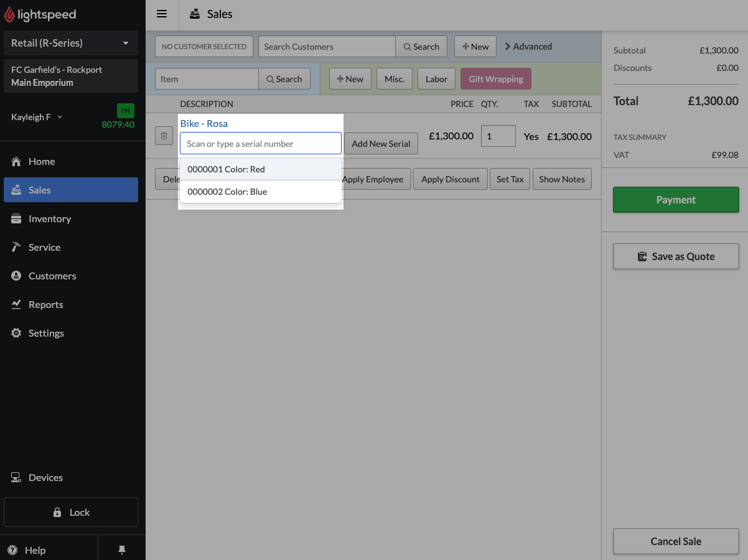748x560 pixels.
Task: Click the Lock button
Action: click(71, 512)
